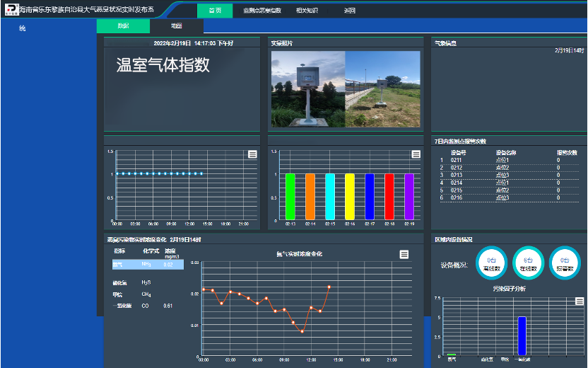Click the offline count circle indicator
This screenshot has height=368, width=588.
coord(491,263)
